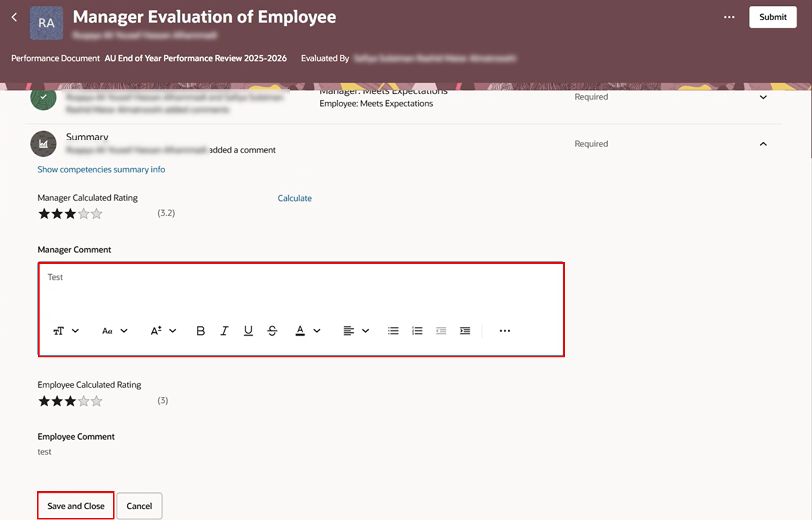The width and height of the screenshot is (812, 520).
Task: Click into the Manager Comment text area
Action: (x=301, y=289)
